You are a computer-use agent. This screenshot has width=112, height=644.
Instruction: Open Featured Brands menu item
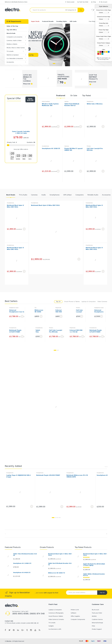pyautogui.click(x=48, y=21)
